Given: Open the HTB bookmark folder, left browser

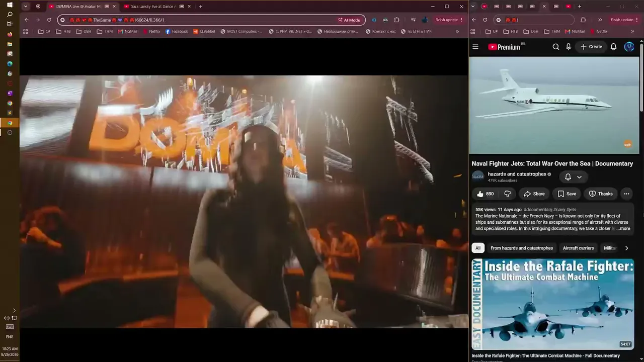Looking at the screenshot, I should [63, 31].
